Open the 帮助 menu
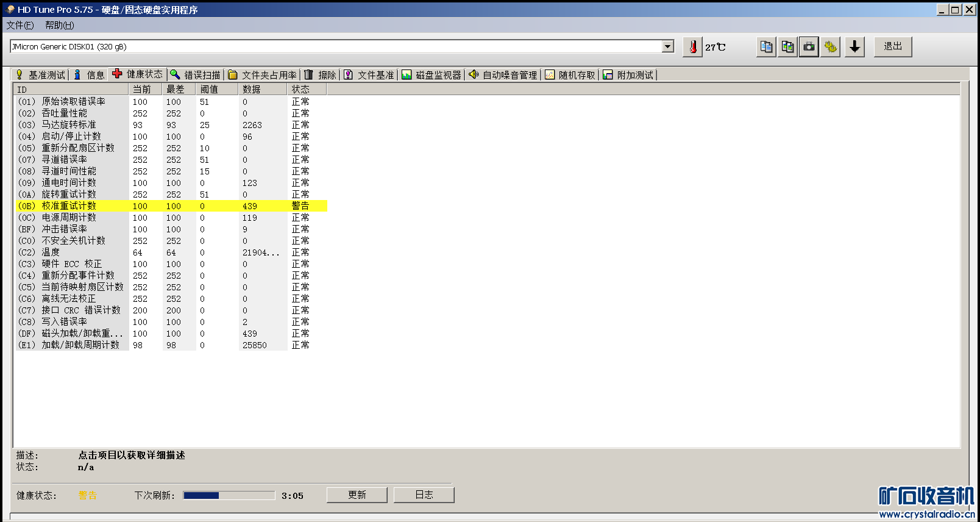The height and width of the screenshot is (522, 980). [60, 25]
